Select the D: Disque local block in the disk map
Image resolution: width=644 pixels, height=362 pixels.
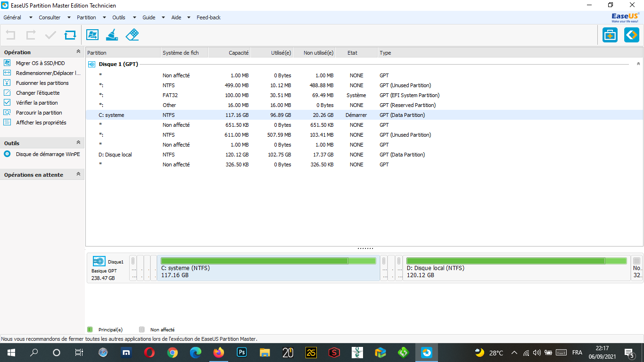tap(516, 268)
